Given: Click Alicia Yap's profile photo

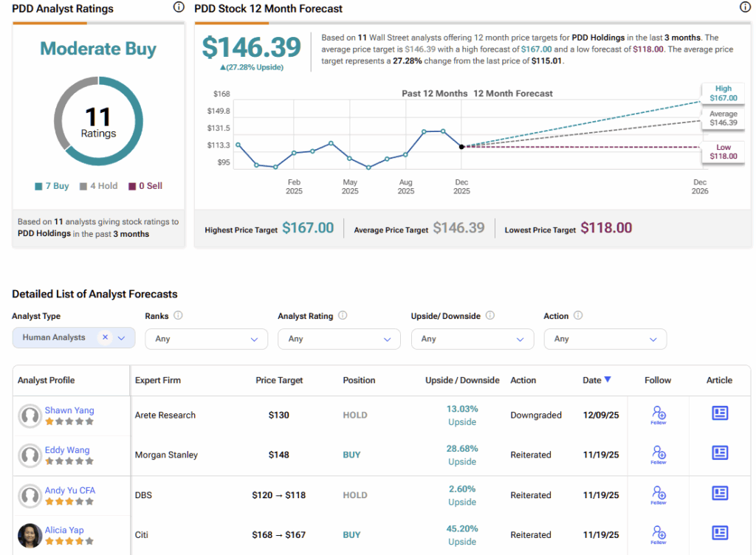Looking at the screenshot, I should click(30, 535).
